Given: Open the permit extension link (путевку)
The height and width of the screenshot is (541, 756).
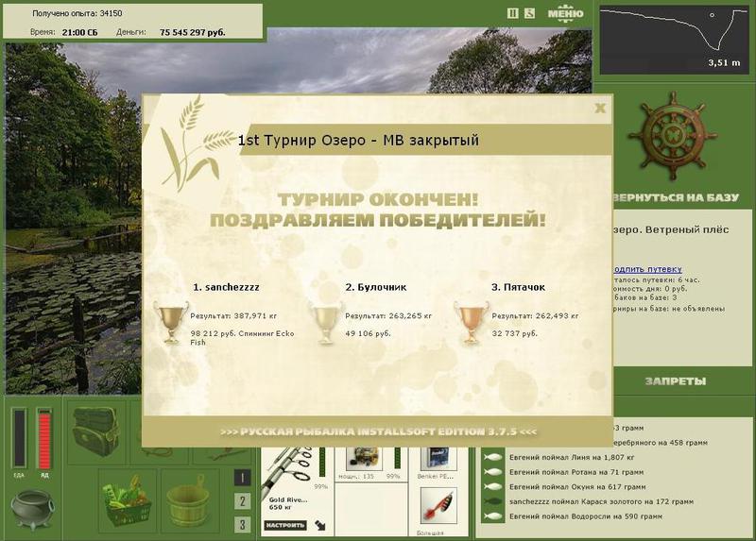Looking at the screenshot, I should pyautogui.click(x=648, y=269).
